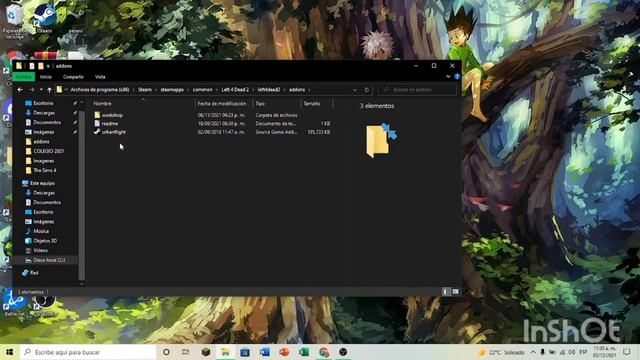Open Task View in taskbar
Viewport: 640px width, 360px height.
pos(185,352)
